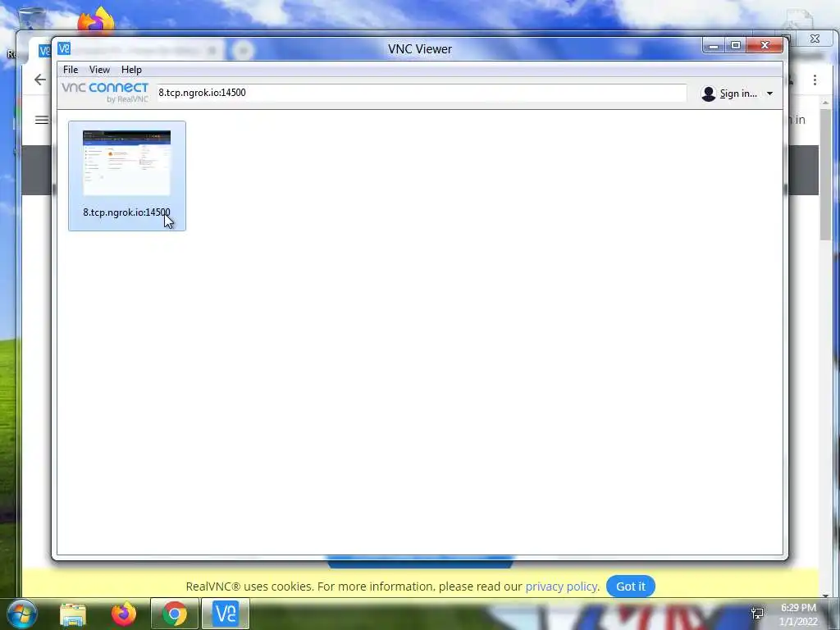The width and height of the screenshot is (840, 630).
Task: Close the background browser window
Action: [815, 39]
